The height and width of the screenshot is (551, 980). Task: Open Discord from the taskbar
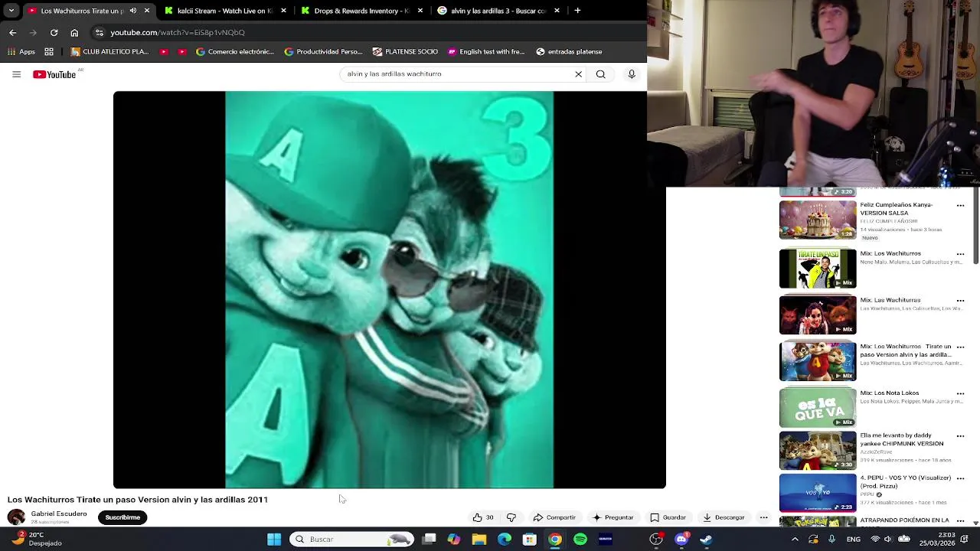pos(681,540)
